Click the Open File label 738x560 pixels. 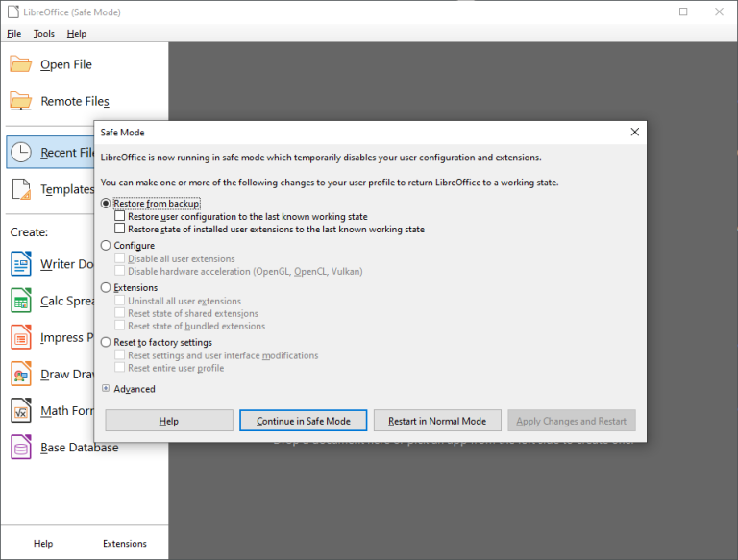coord(66,64)
